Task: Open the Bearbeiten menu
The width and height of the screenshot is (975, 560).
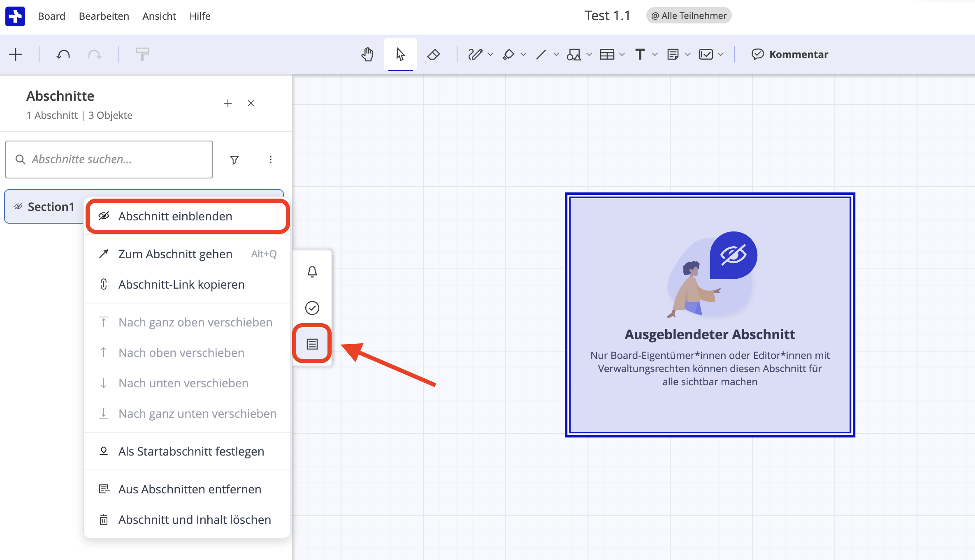Action: 104,16
